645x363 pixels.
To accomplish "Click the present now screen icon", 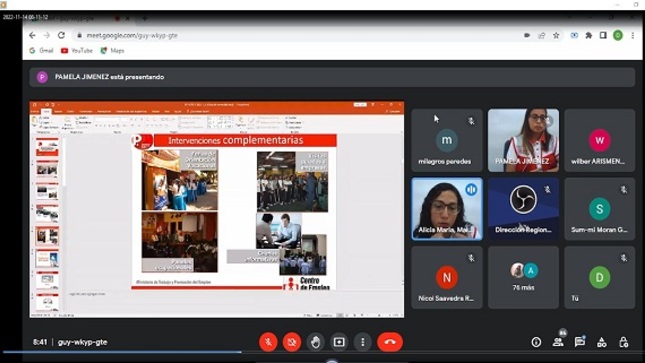I will pos(339,342).
